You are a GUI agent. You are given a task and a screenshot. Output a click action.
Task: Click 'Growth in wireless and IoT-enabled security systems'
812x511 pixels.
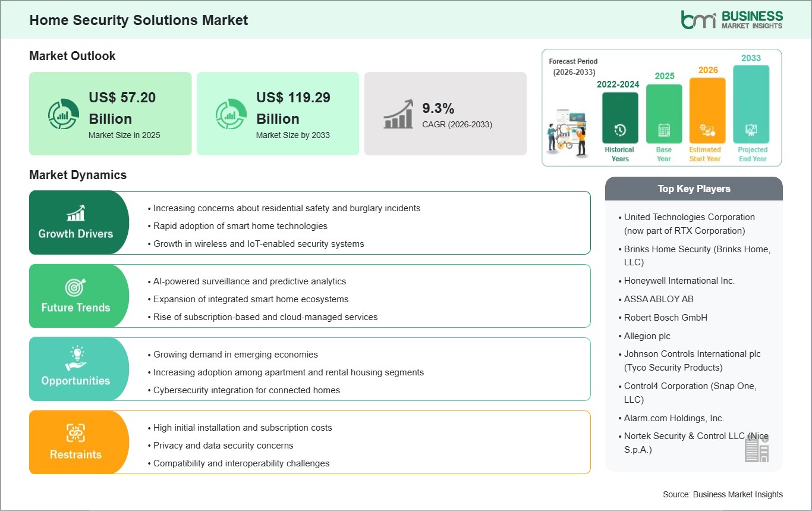(x=259, y=243)
